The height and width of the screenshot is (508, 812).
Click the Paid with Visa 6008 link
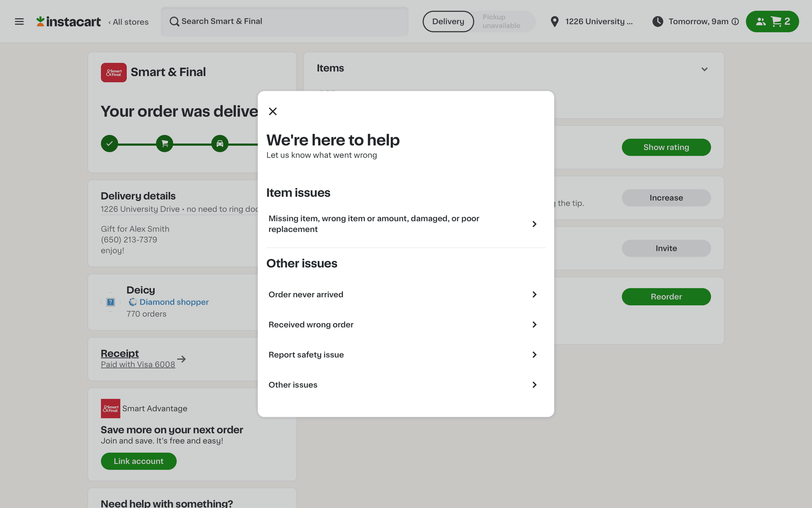[x=138, y=364]
